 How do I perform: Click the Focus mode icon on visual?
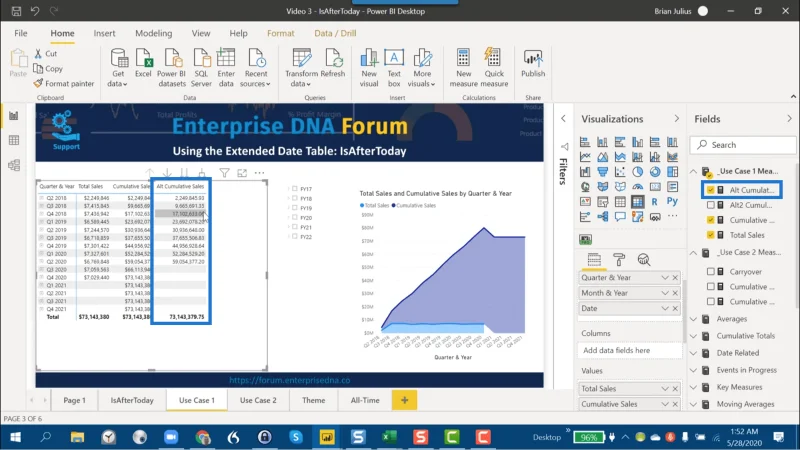point(242,173)
